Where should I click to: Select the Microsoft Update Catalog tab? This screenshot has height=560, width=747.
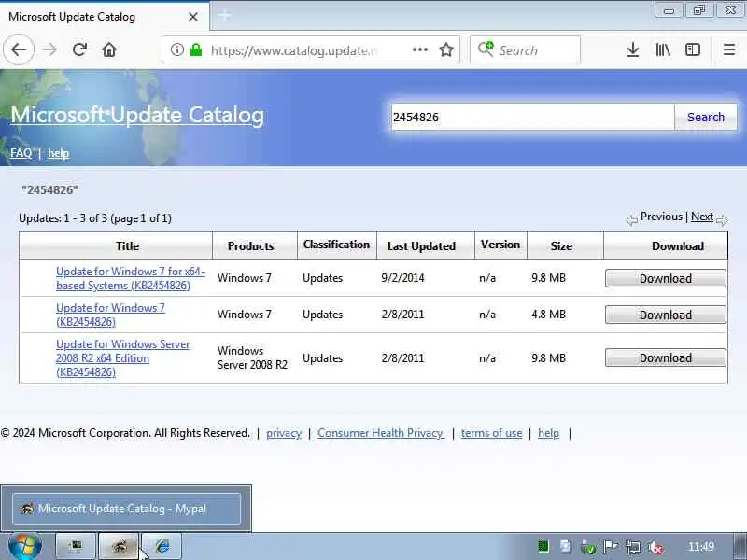[105, 17]
